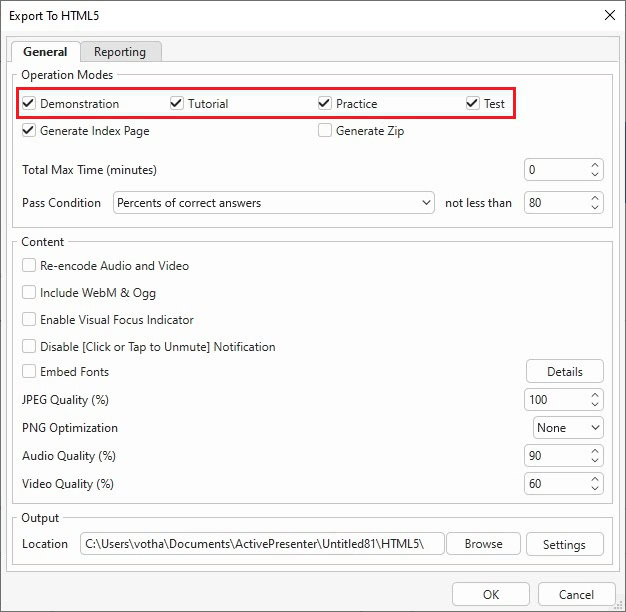Enable the Generate Zip option
The image size is (626, 612).
click(325, 131)
